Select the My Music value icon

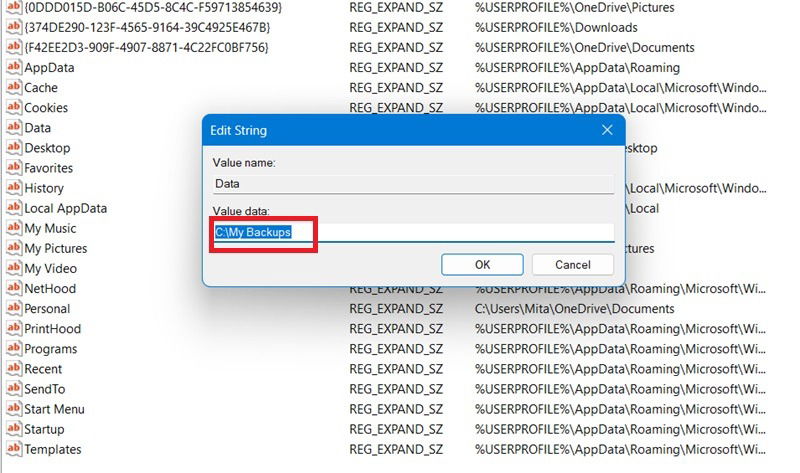click(14, 228)
